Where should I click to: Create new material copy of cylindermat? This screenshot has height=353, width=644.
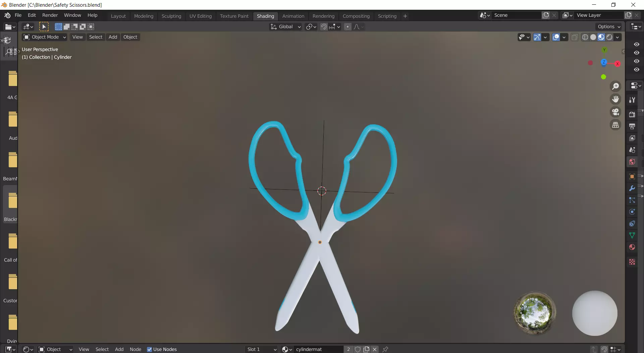click(x=366, y=349)
